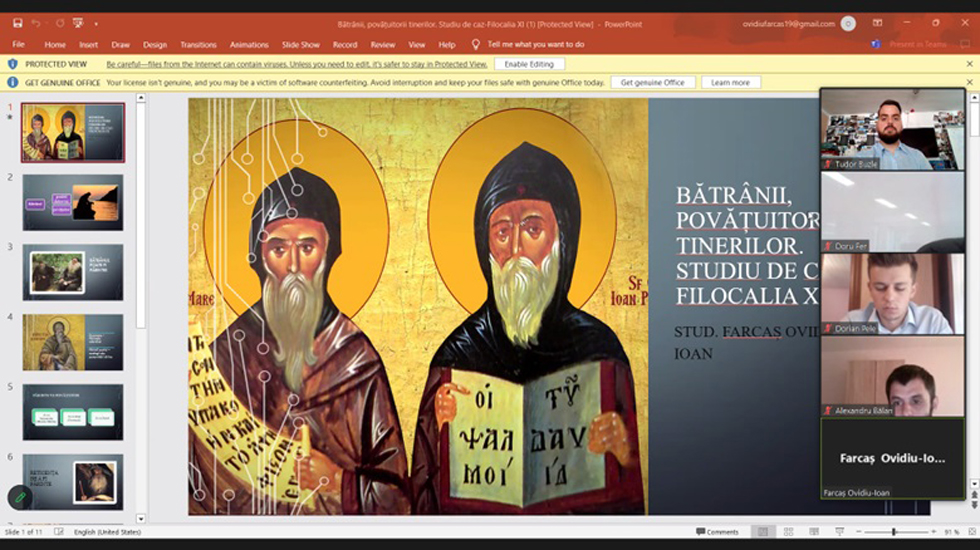
Task: Open the File menu
Action: pyautogui.click(x=19, y=44)
